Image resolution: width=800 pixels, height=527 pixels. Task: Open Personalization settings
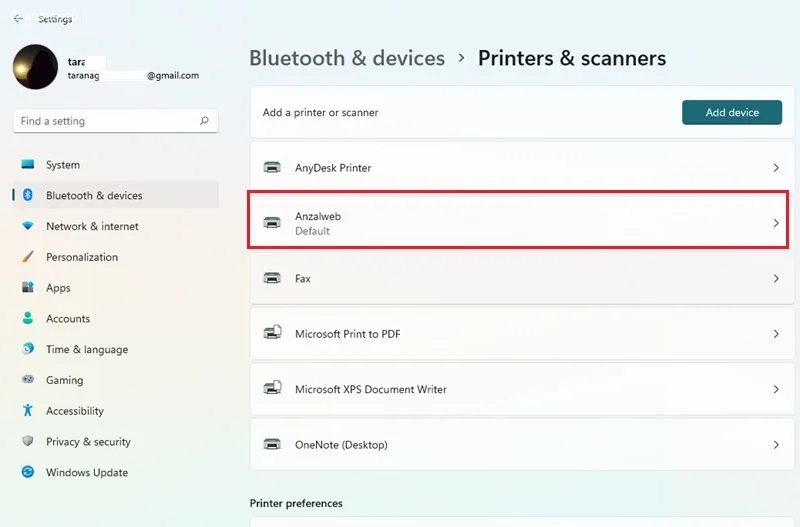(x=116, y=257)
